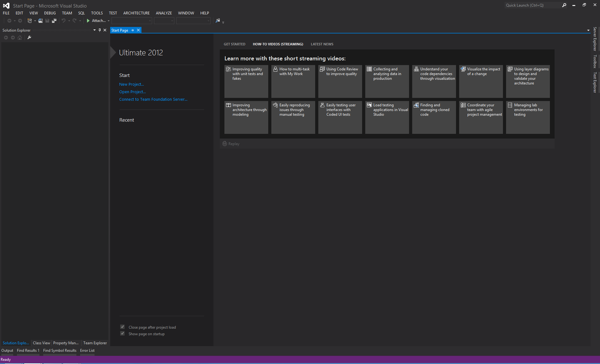Screen dimensions: 600x364
Task: Click the New Project toolbar icon
Action: click(29, 21)
